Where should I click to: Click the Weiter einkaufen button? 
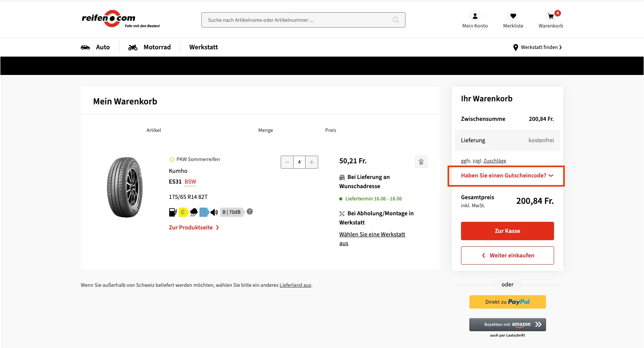[507, 255]
